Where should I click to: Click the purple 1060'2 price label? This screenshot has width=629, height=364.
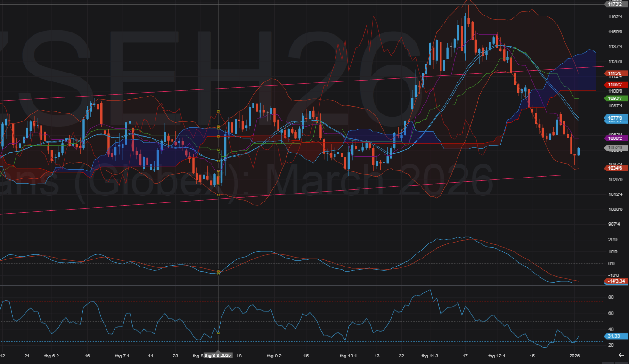coord(615,138)
